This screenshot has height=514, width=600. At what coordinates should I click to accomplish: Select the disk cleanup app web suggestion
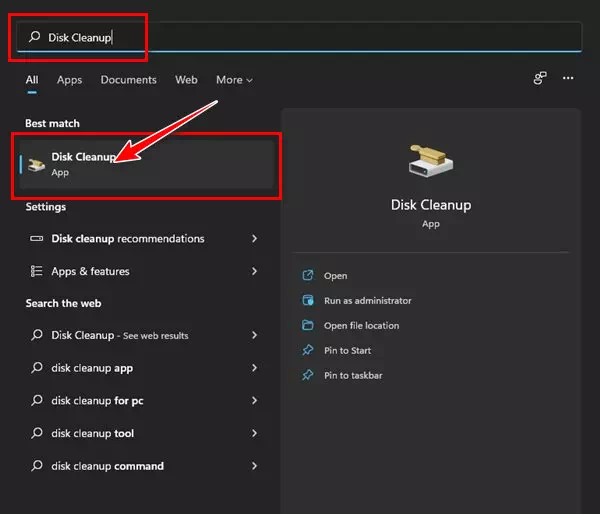click(x=144, y=368)
